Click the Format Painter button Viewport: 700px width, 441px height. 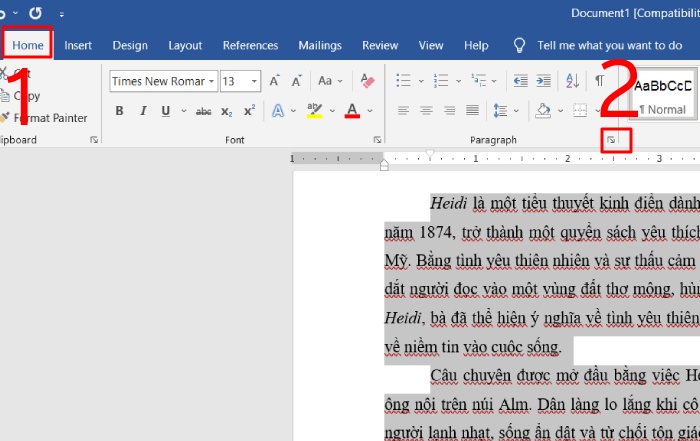pos(48,118)
